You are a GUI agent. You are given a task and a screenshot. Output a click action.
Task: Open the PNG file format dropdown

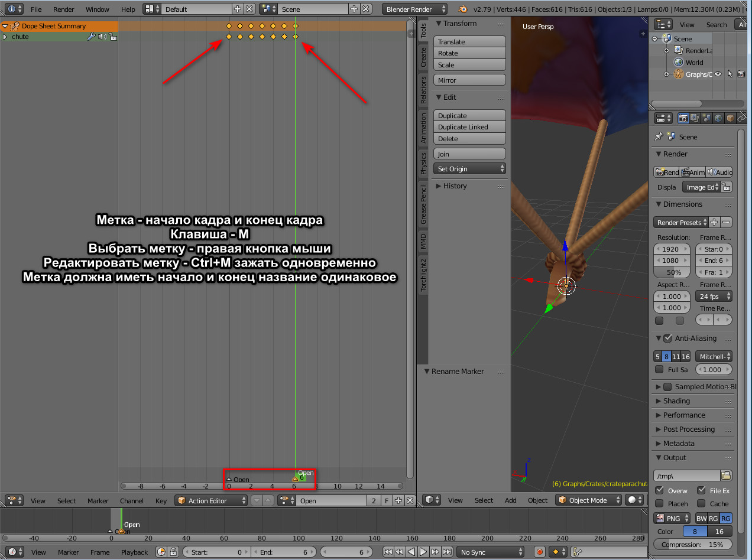[673, 518]
